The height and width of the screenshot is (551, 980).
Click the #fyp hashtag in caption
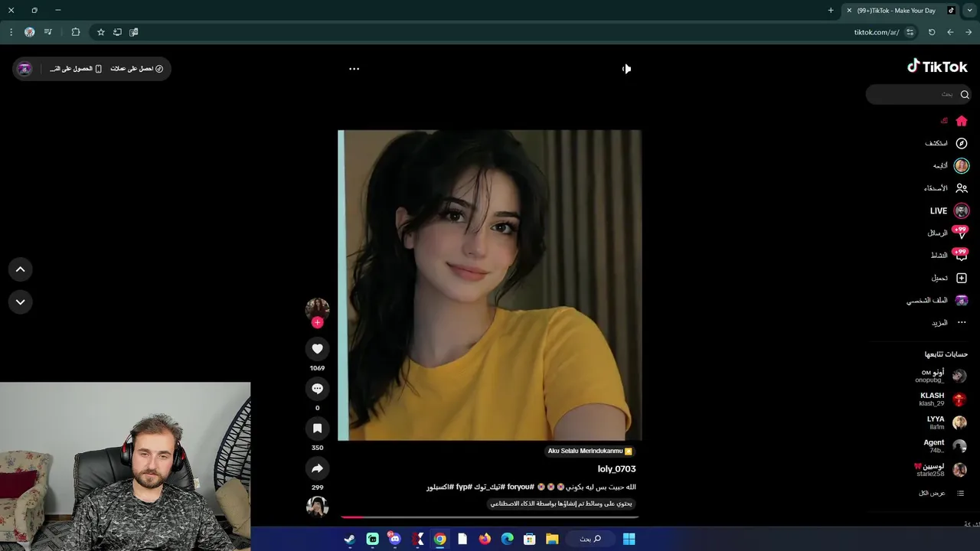tap(464, 487)
